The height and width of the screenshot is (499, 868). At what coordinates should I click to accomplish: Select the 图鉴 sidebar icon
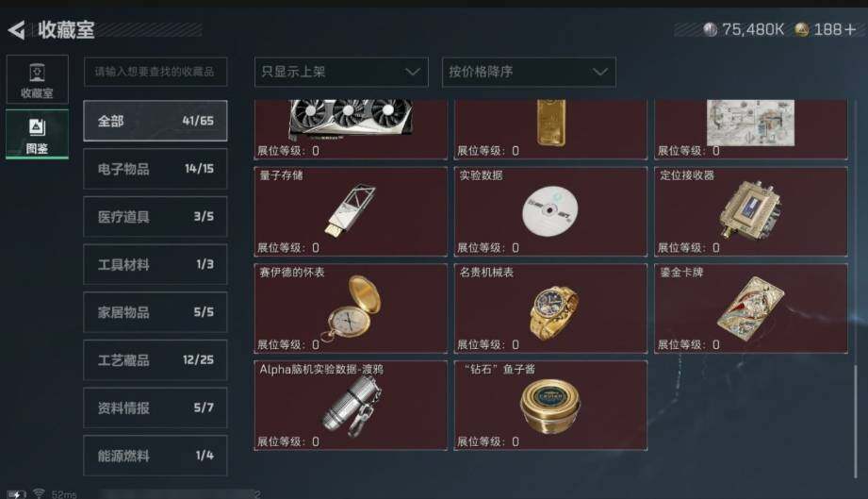[x=37, y=135]
